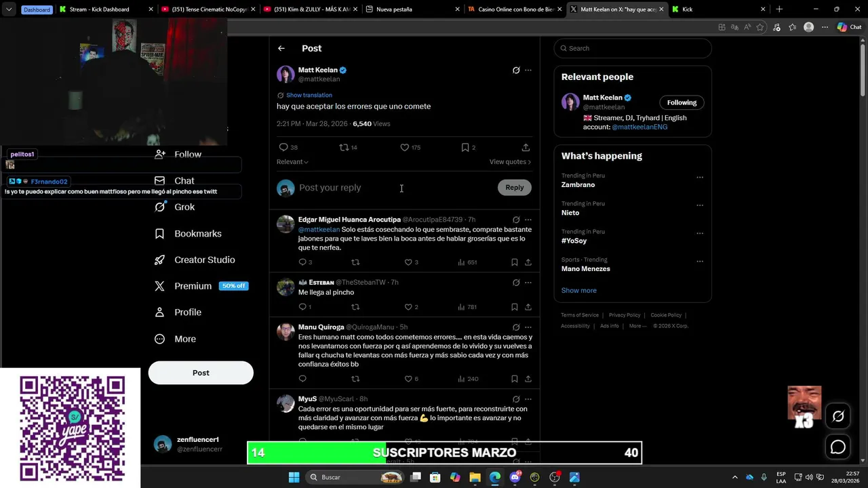Viewport: 868px width, 488px height.
Task: Click the Reply button
Action: pos(515,188)
